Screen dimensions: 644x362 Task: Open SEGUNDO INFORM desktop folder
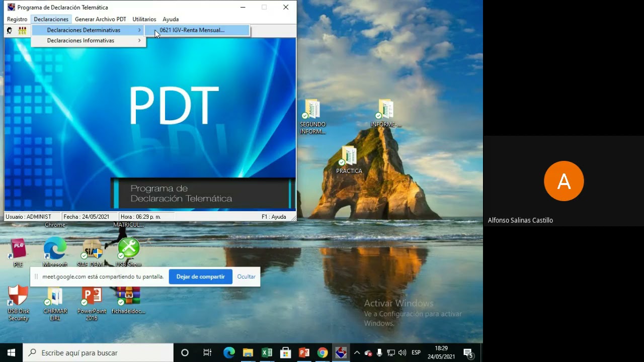(312, 117)
